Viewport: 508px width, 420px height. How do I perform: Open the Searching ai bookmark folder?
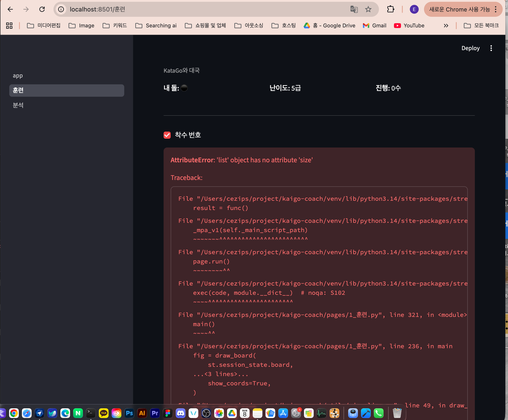point(156,26)
